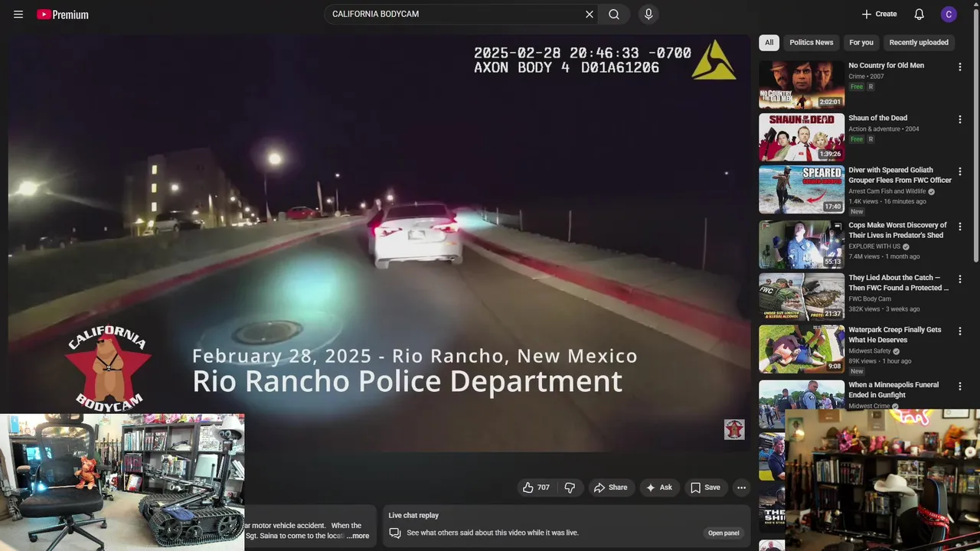
Task: Select the Recently uploaded chip
Action: pos(919,43)
